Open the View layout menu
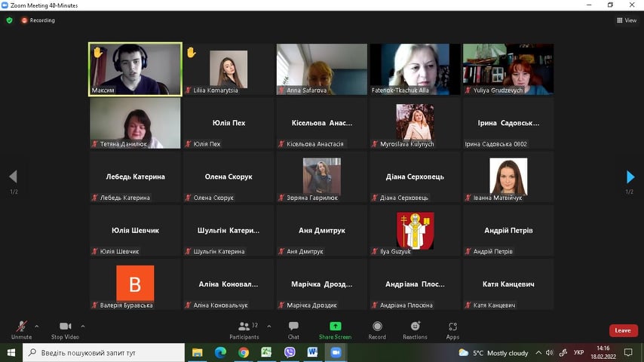This screenshot has width=644, height=362. point(626,20)
